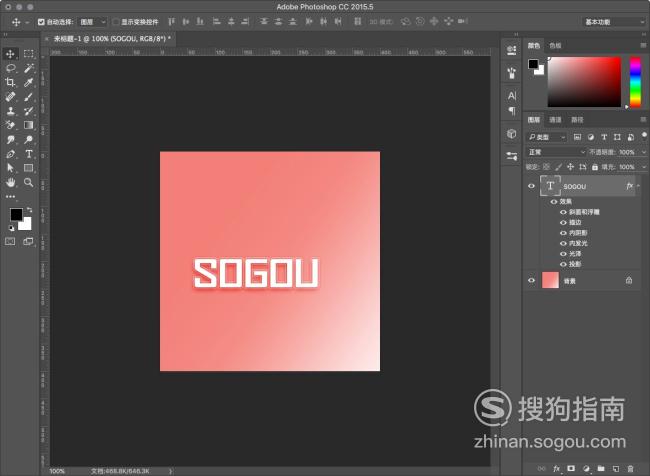This screenshot has width=650, height=476.
Task: Hide the last effect, Drop Shadow
Action: (x=563, y=264)
